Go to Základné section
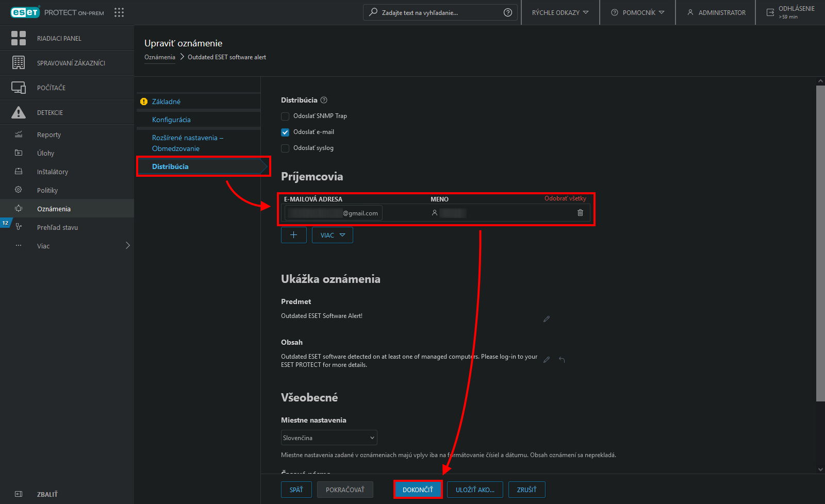This screenshot has width=825, height=504. click(166, 102)
